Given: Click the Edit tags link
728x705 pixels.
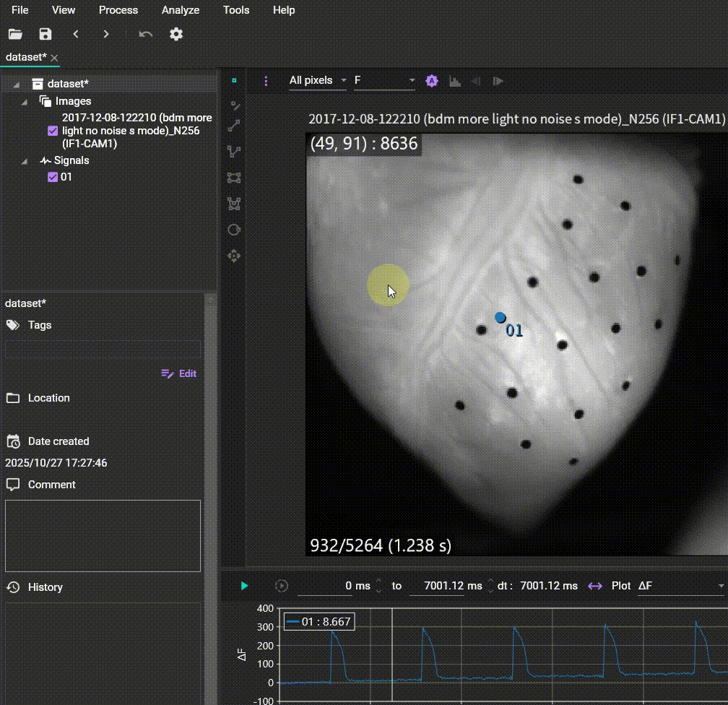Looking at the screenshot, I should (179, 373).
